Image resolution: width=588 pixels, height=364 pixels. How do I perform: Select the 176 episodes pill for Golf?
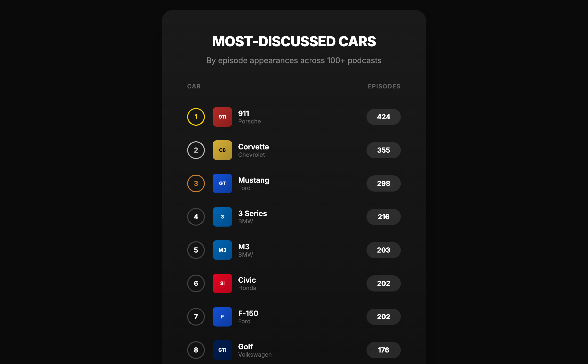383,350
